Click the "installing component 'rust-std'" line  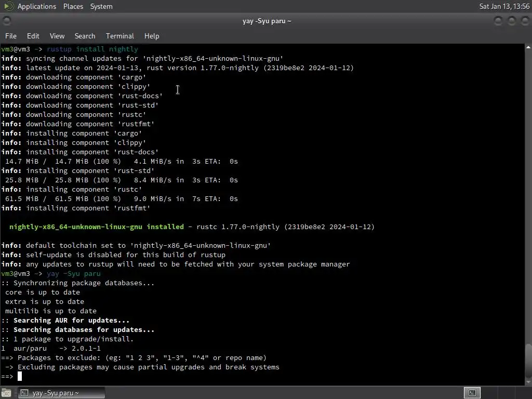[x=78, y=170]
